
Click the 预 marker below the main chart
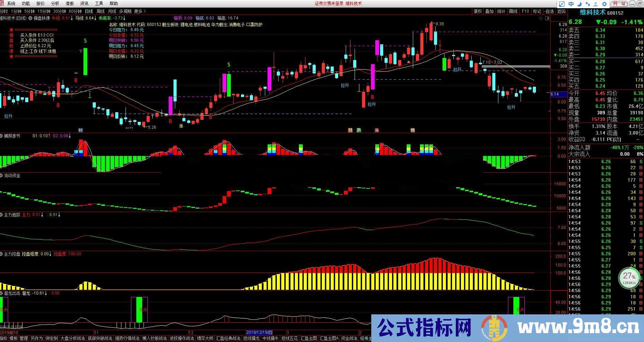[x=350, y=130]
